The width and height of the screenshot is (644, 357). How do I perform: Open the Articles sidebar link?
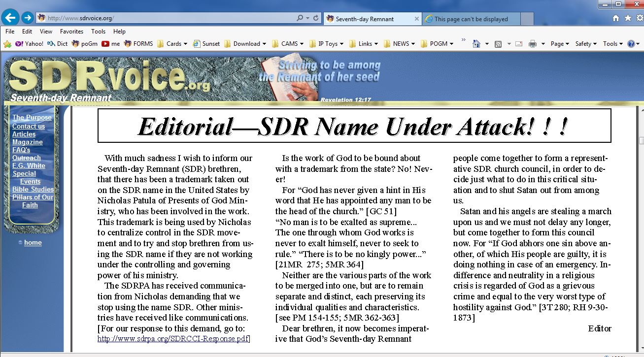[24, 134]
